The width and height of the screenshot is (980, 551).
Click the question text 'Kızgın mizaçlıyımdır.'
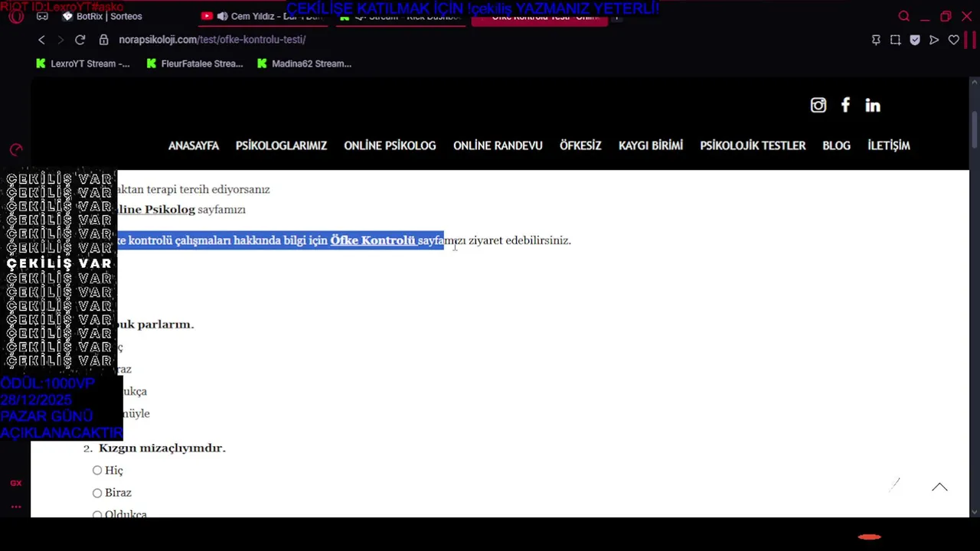162,448
